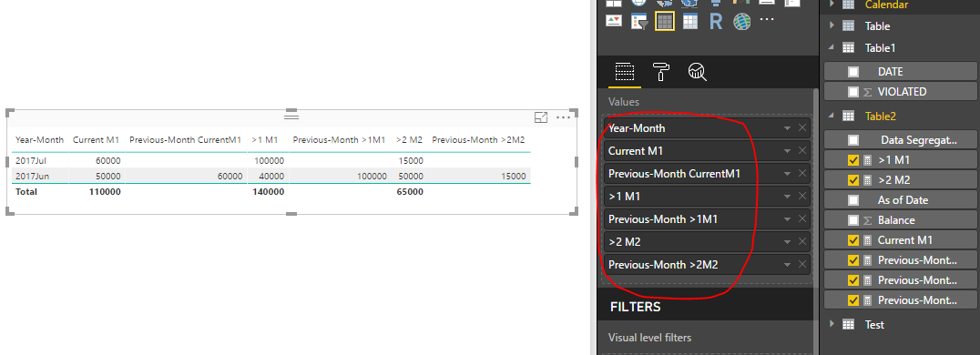Open >1 M1 field dropdown arrow
The image size is (980, 355).
click(788, 197)
